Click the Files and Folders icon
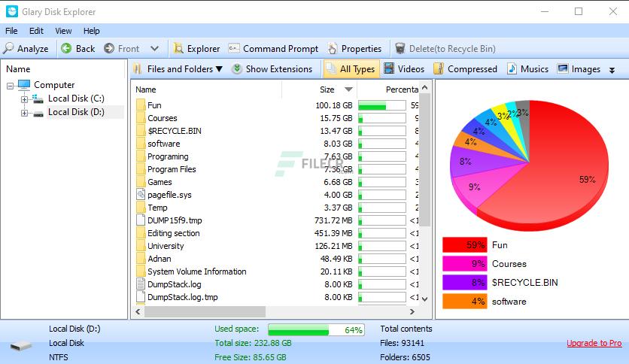This screenshot has width=629, height=364. (x=137, y=69)
